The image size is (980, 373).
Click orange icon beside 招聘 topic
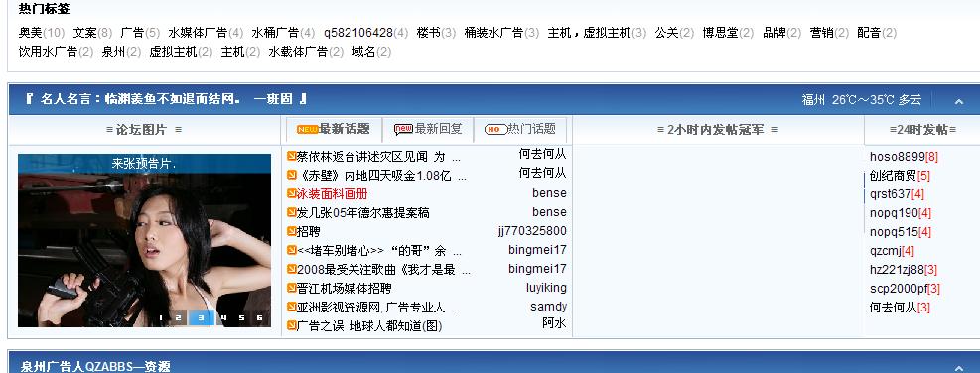291,231
